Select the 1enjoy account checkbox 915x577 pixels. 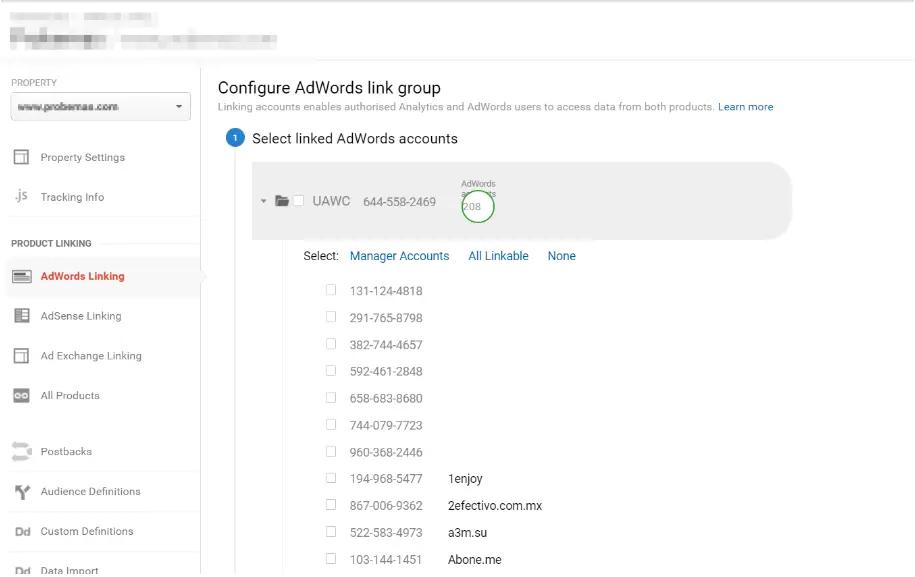pos(331,478)
